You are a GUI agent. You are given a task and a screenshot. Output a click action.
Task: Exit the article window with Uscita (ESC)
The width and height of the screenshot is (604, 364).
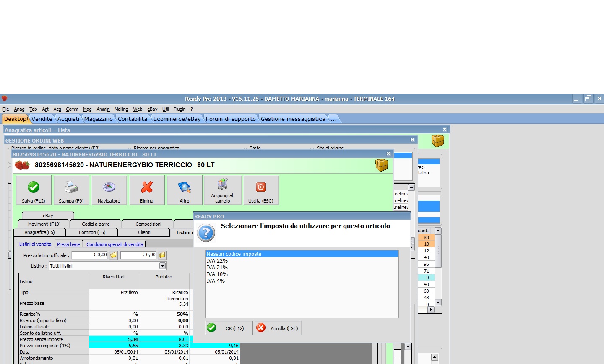(x=261, y=190)
